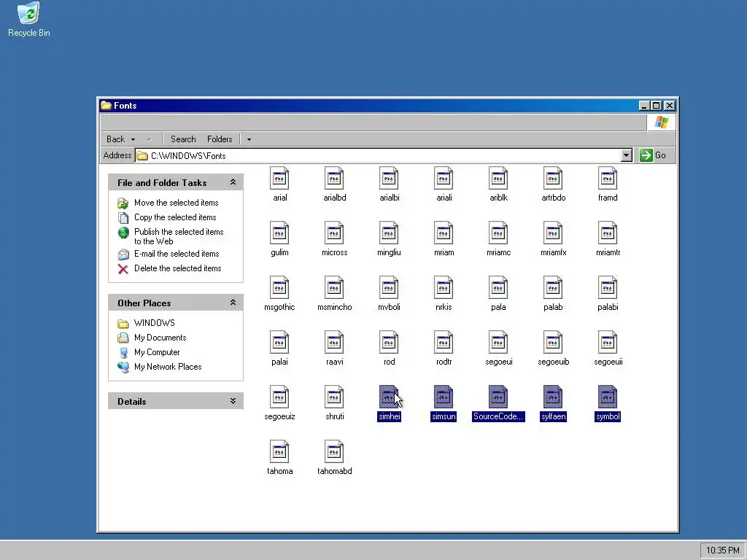Select the simsun font label

tap(444, 416)
